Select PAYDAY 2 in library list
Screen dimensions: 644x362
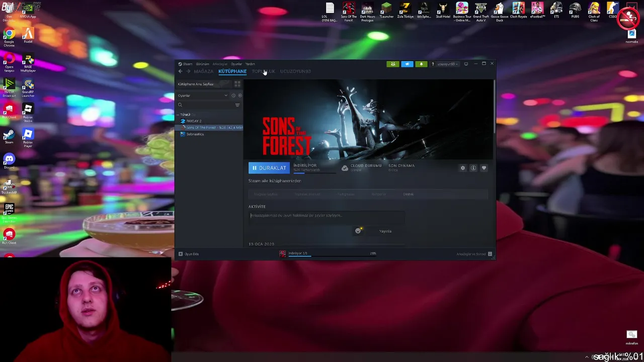(x=193, y=121)
